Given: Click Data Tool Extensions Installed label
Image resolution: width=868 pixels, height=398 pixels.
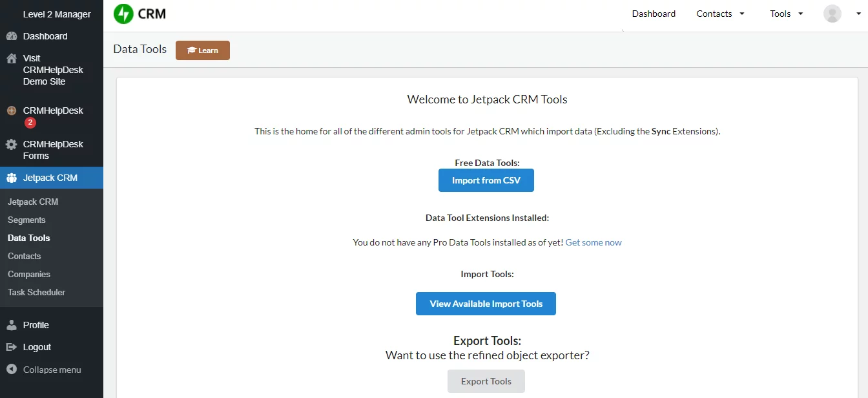Looking at the screenshot, I should pos(488,218).
